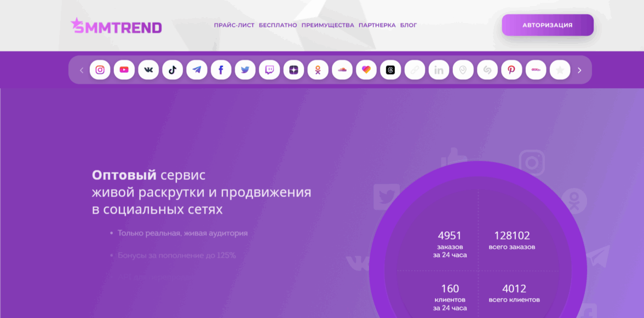Choose the LinkedIn icon
The image size is (644, 318).
[x=439, y=70]
